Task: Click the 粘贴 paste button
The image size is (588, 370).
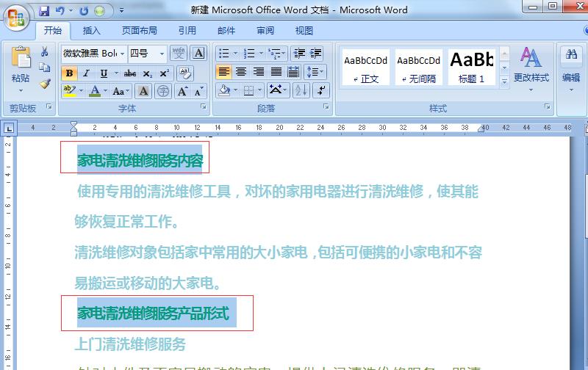Action: coord(21,68)
